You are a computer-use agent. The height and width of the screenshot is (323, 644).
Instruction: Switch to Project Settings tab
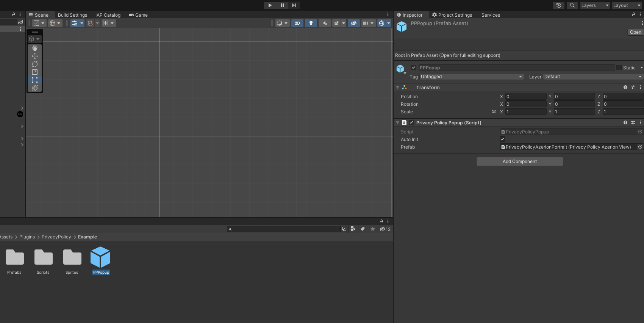(452, 15)
